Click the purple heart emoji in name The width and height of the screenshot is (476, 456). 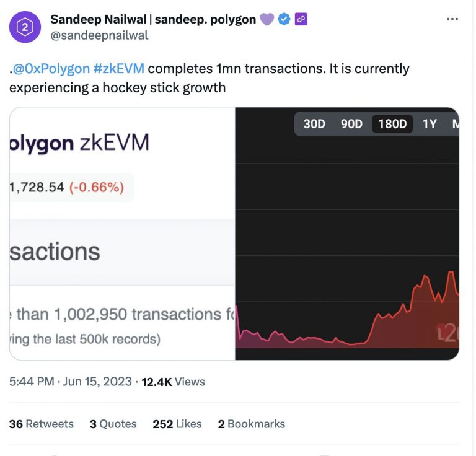[267, 19]
